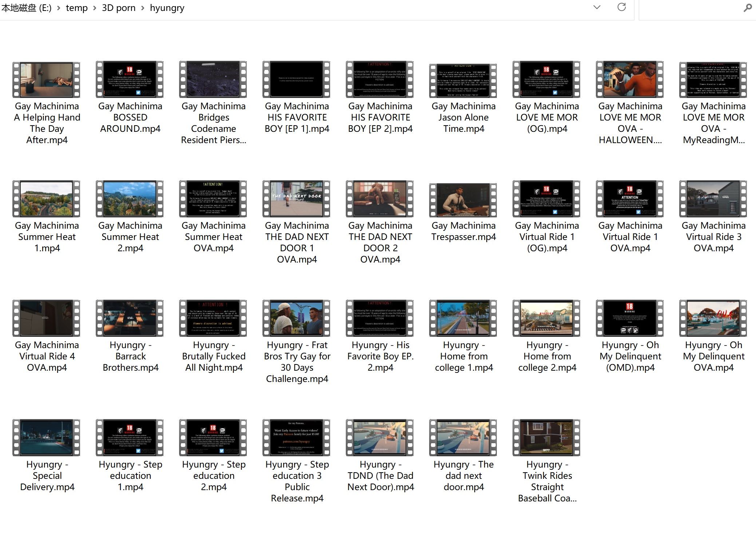756x540 pixels.
Task: Select the Summer Heat 1.mp4 file icon
Action: 46,199
